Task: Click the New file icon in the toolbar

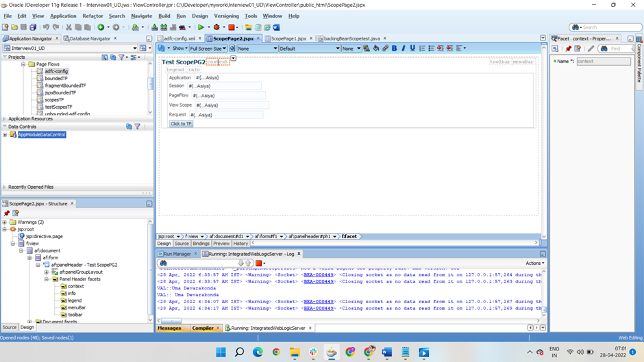Action: click(5, 27)
